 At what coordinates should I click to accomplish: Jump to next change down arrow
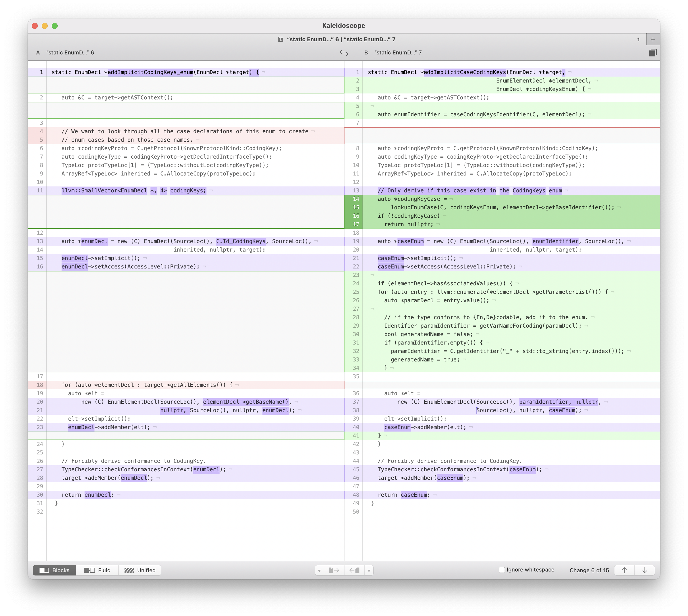click(645, 570)
